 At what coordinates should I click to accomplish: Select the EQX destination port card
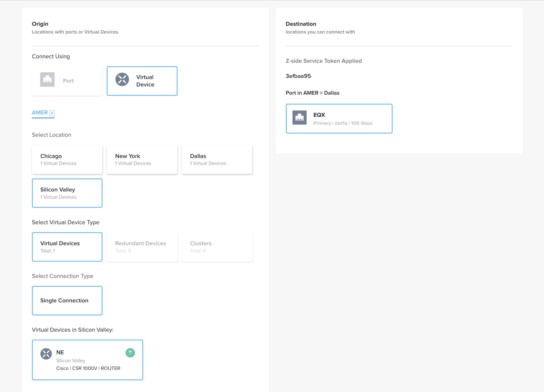339,119
